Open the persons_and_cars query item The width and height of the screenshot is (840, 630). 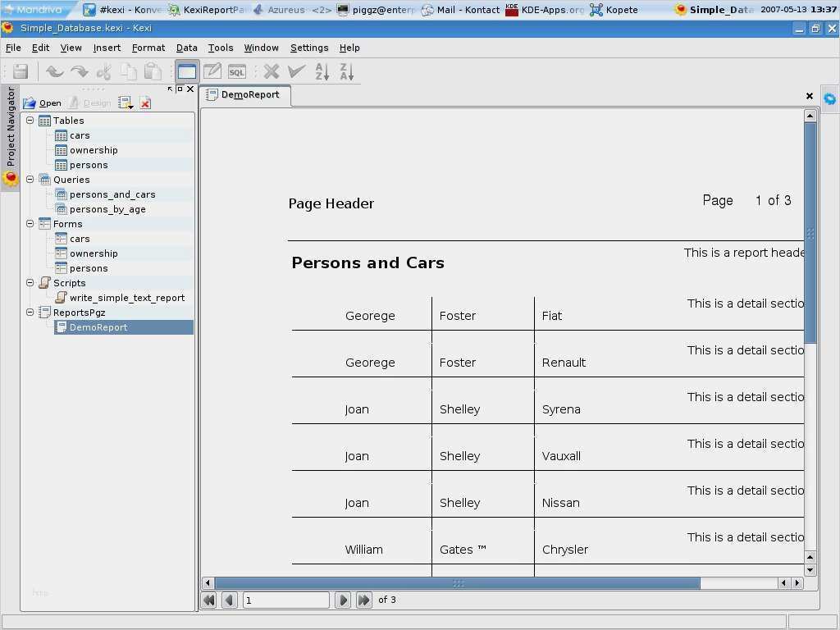point(112,194)
